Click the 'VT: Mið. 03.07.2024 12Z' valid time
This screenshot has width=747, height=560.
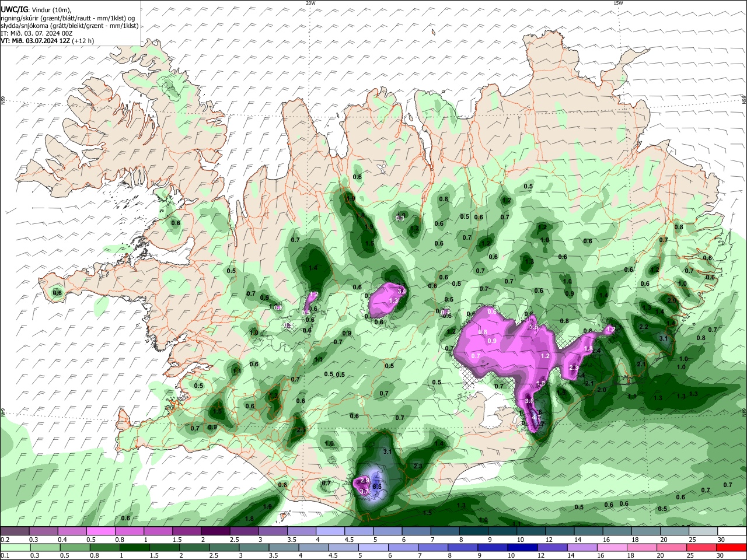tap(47, 41)
